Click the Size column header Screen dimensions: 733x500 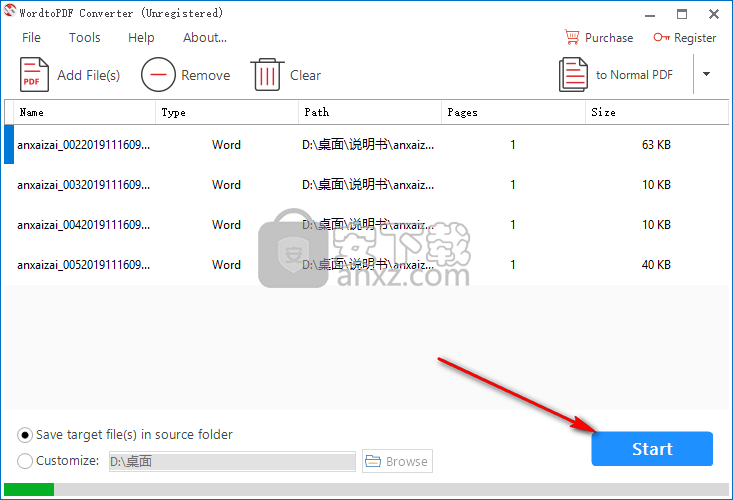657,112
